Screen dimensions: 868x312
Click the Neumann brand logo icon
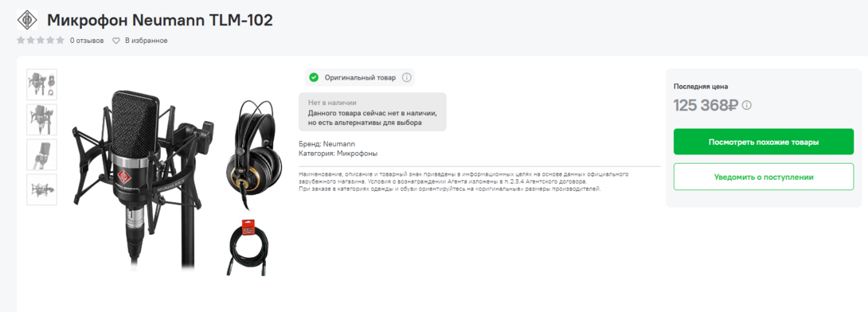26,20
